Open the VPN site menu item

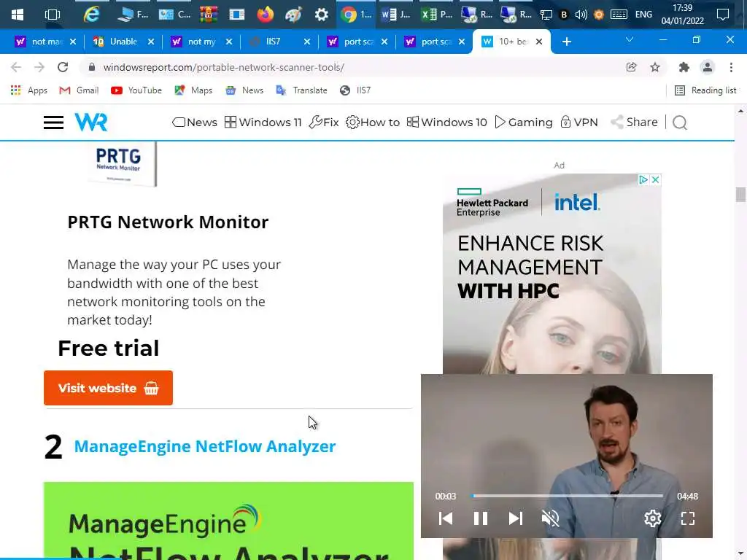click(578, 122)
